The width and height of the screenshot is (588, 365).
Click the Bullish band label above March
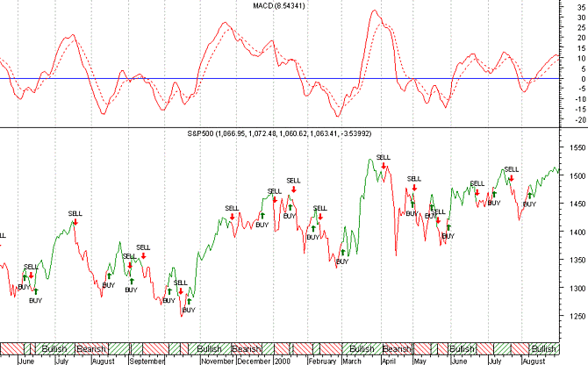[x=362, y=349]
